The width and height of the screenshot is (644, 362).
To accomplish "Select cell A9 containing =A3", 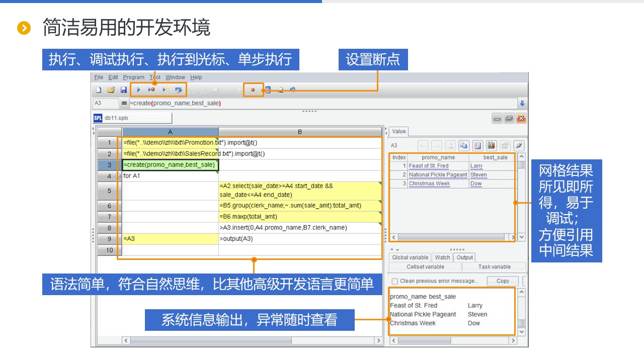I will click(x=170, y=239).
